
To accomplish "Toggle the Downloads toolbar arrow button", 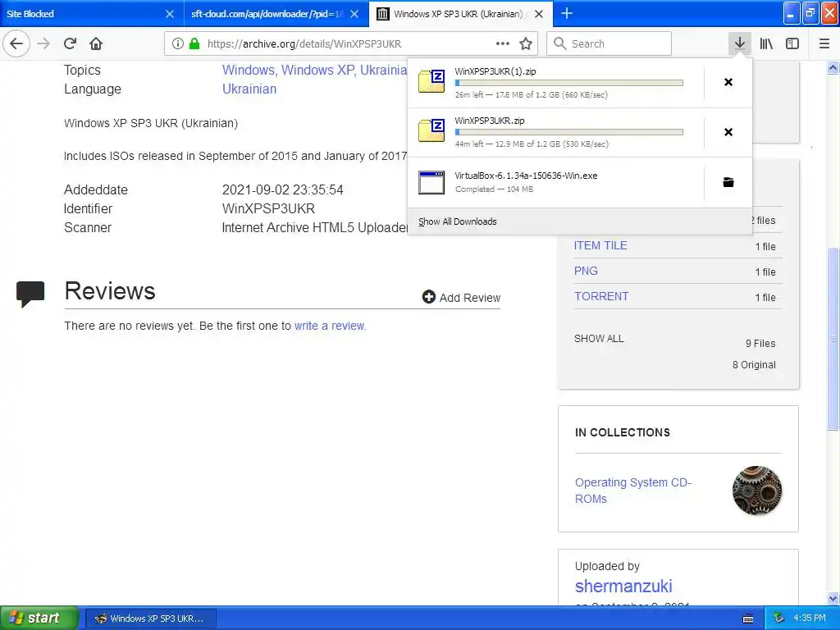I will click(739, 43).
